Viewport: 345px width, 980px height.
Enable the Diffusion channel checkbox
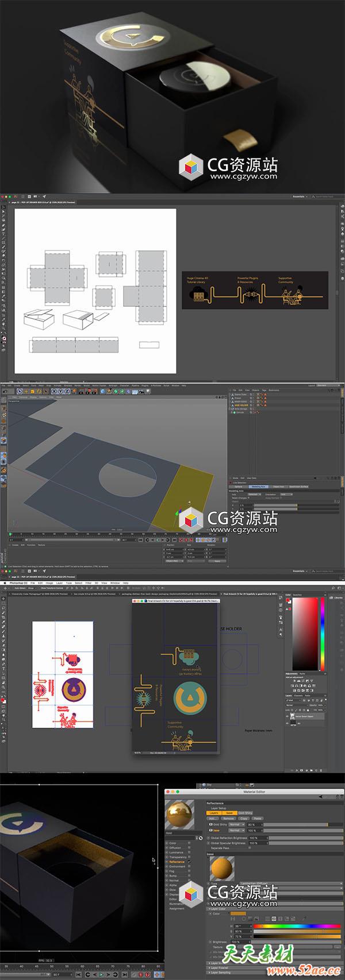click(189, 848)
